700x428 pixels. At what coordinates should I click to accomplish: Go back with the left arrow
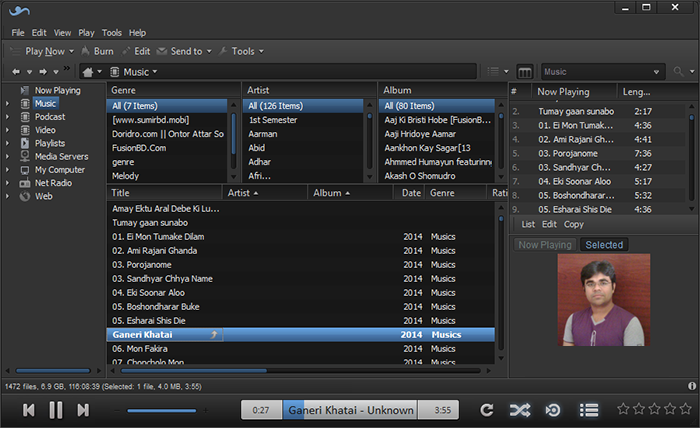16,71
